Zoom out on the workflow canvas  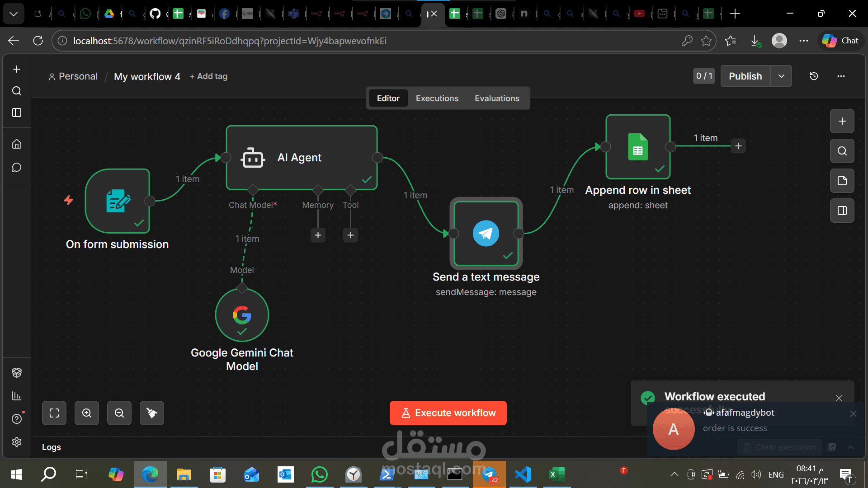pyautogui.click(x=119, y=413)
